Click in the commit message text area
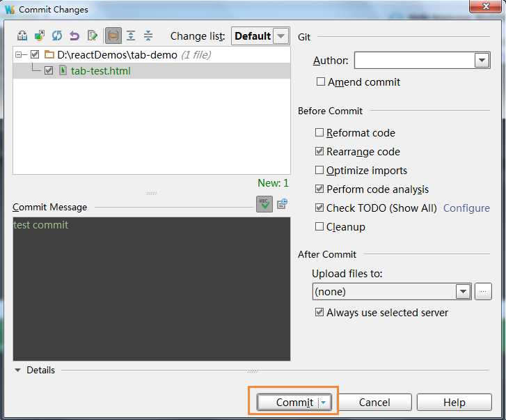The image size is (506, 420). coord(152,288)
